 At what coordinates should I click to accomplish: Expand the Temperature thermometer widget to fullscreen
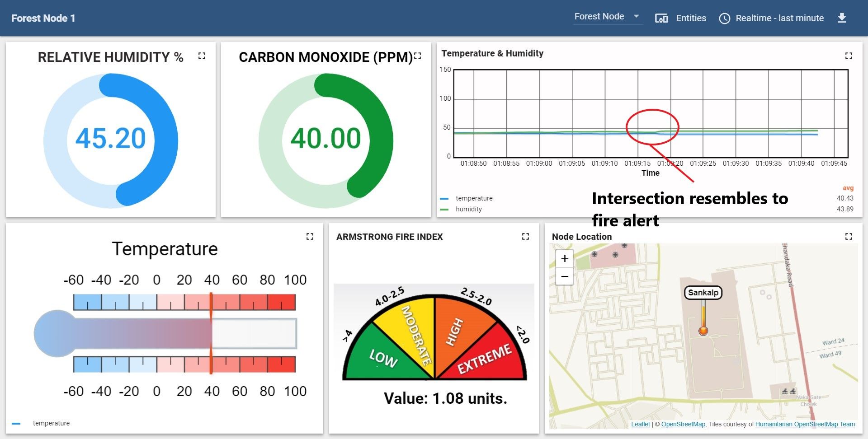(310, 236)
